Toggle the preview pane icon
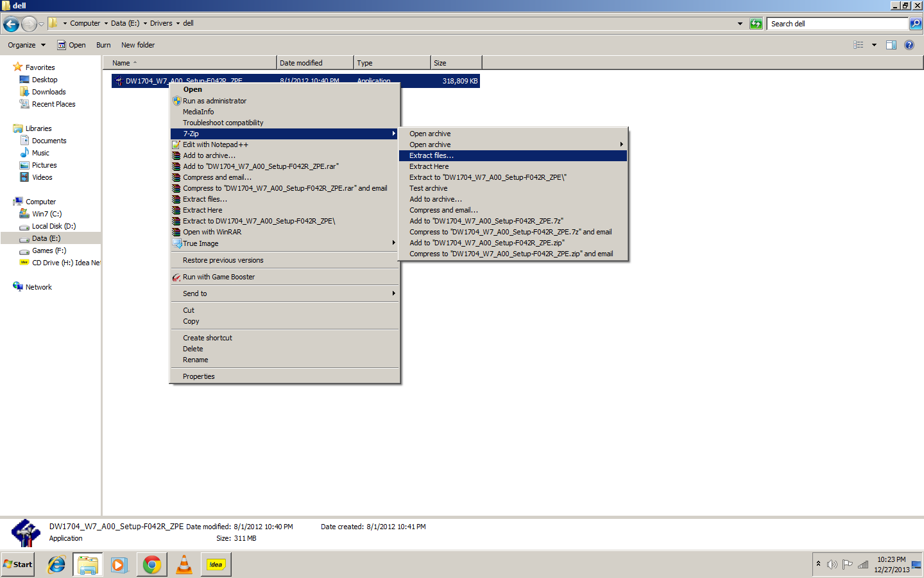This screenshot has height=578, width=924. tap(891, 45)
